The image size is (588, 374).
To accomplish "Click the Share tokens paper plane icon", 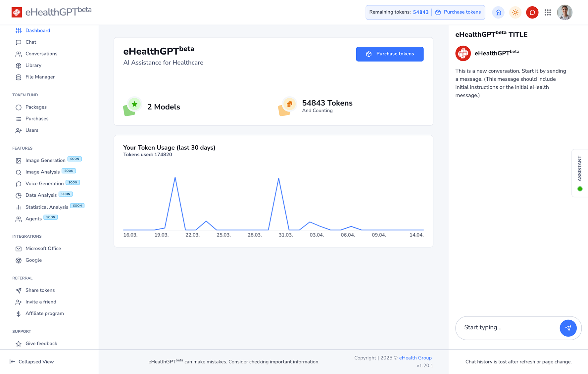I will 19,291.
